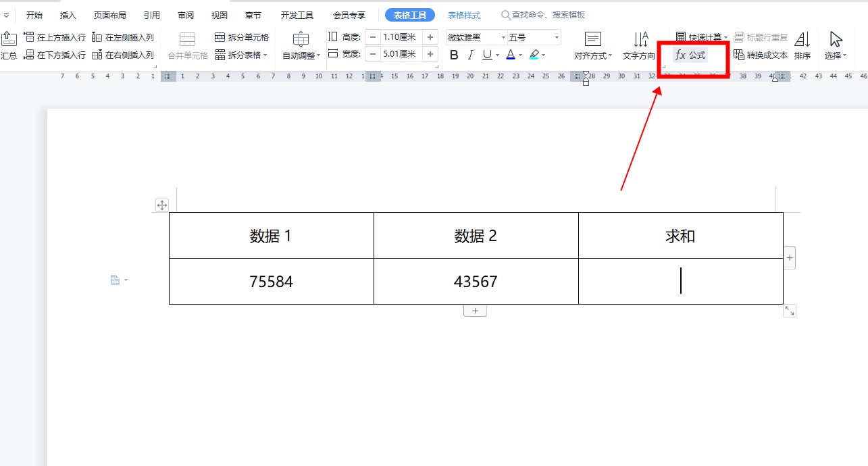Toggle underline formatting
This screenshot has height=466, width=868.
pyautogui.click(x=486, y=55)
